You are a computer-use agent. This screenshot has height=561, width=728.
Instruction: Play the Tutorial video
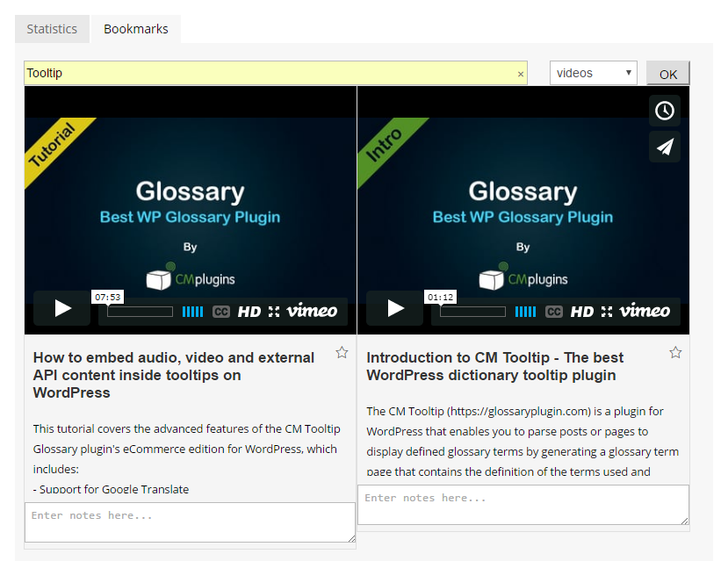[61, 308]
